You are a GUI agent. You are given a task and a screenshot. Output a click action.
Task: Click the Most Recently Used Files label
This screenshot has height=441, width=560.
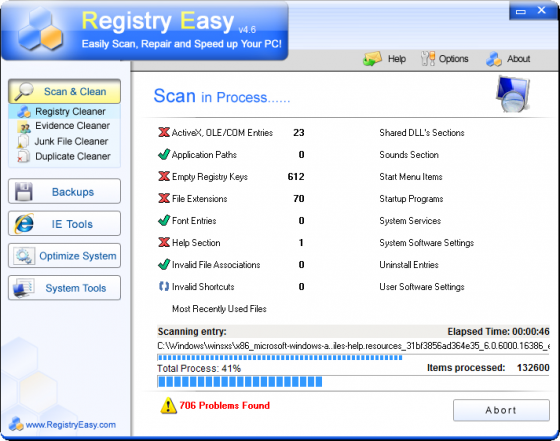[219, 309]
